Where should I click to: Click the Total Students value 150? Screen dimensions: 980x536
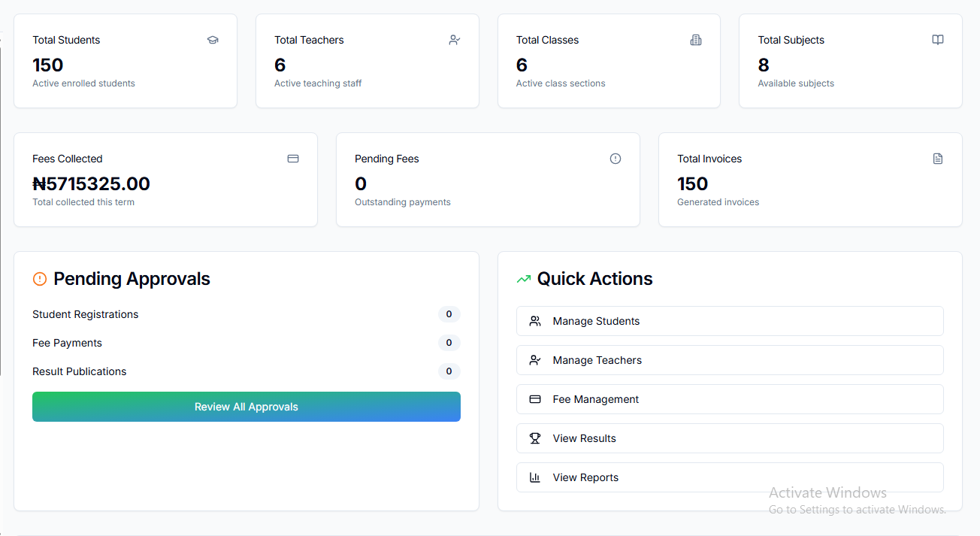(48, 65)
